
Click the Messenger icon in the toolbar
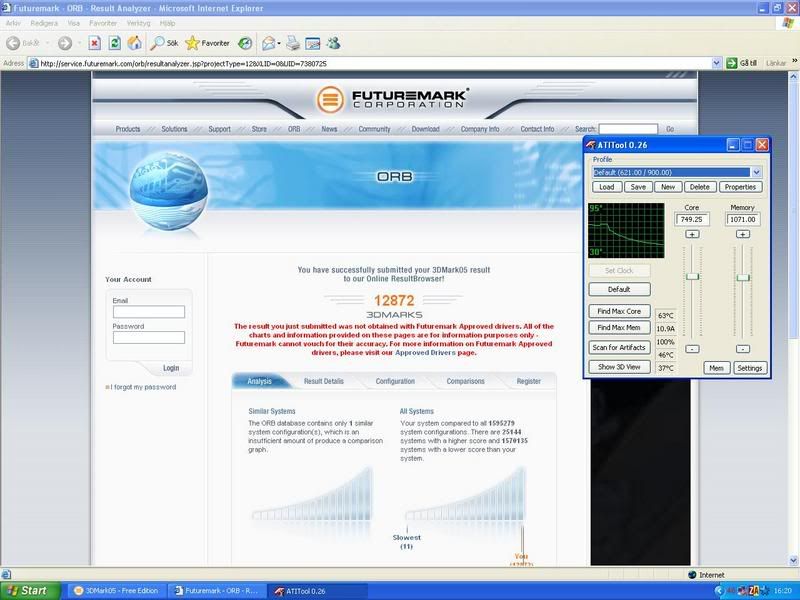coord(334,43)
